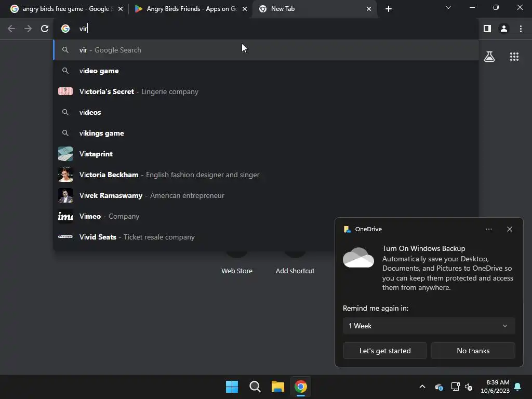Viewport: 532px width, 399px height.
Task: Click 'No thanks' in OneDrive prompt
Action: 473,351
